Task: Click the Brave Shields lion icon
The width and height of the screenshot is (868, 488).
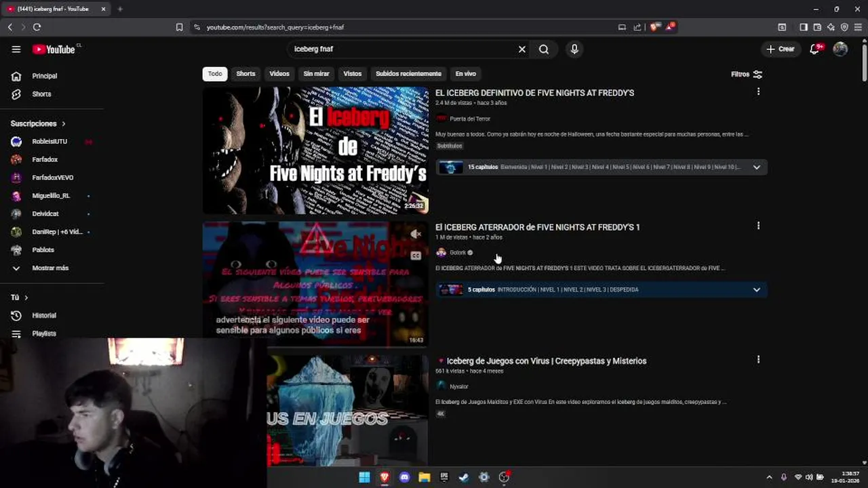Action: point(654,27)
